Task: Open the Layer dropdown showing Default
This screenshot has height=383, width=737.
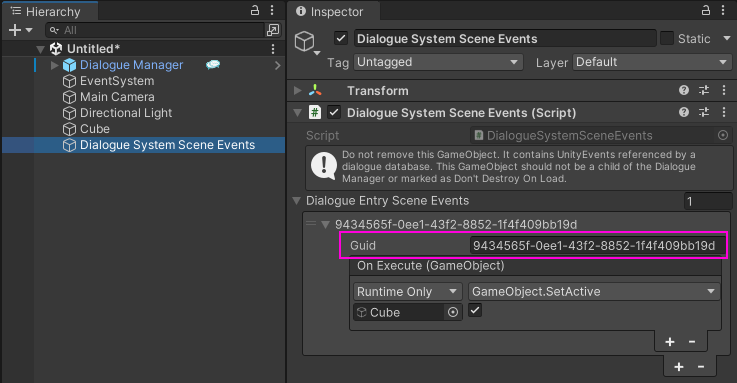Action: click(652, 62)
